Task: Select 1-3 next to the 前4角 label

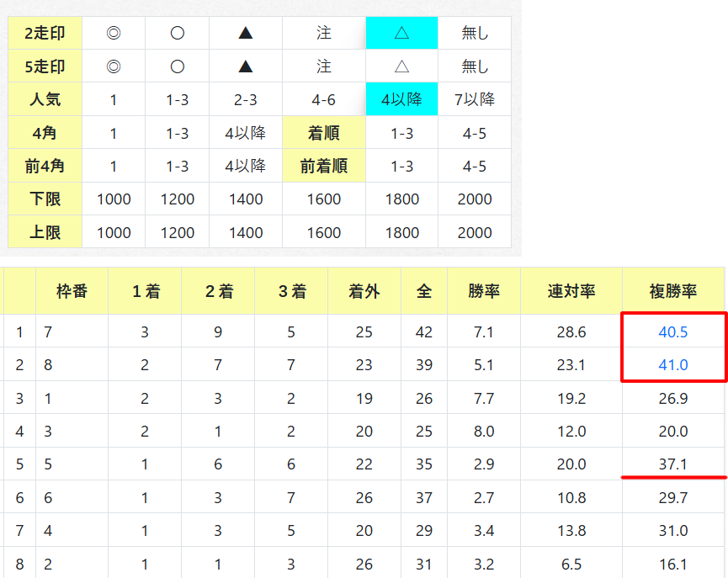Action: pyautogui.click(x=178, y=166)
